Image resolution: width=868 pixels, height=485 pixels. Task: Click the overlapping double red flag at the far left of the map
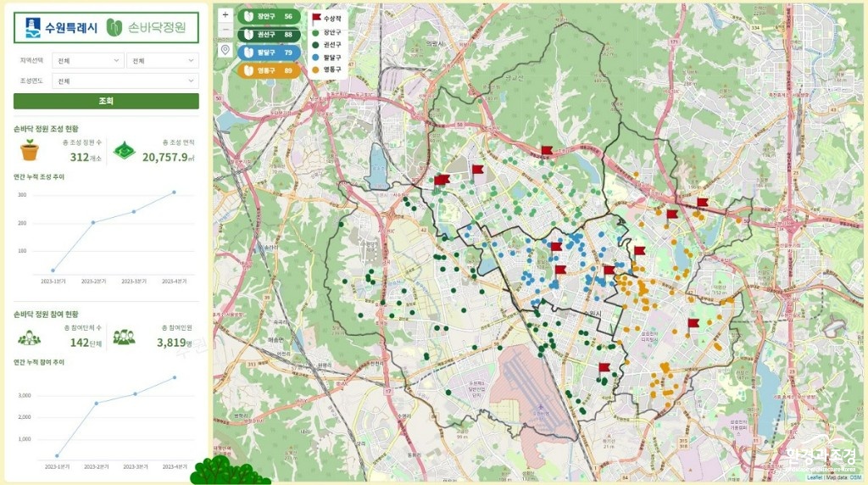coord(442,180)
